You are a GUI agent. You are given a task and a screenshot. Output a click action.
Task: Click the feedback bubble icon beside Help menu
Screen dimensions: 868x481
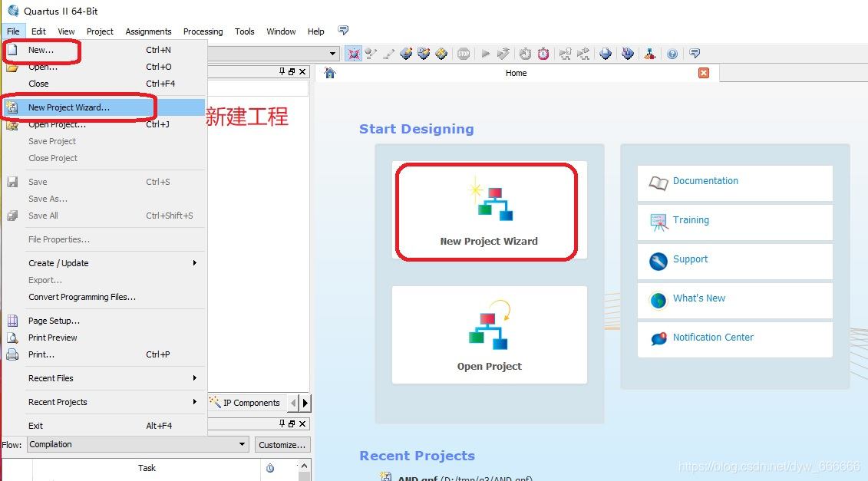click(343, 30)
